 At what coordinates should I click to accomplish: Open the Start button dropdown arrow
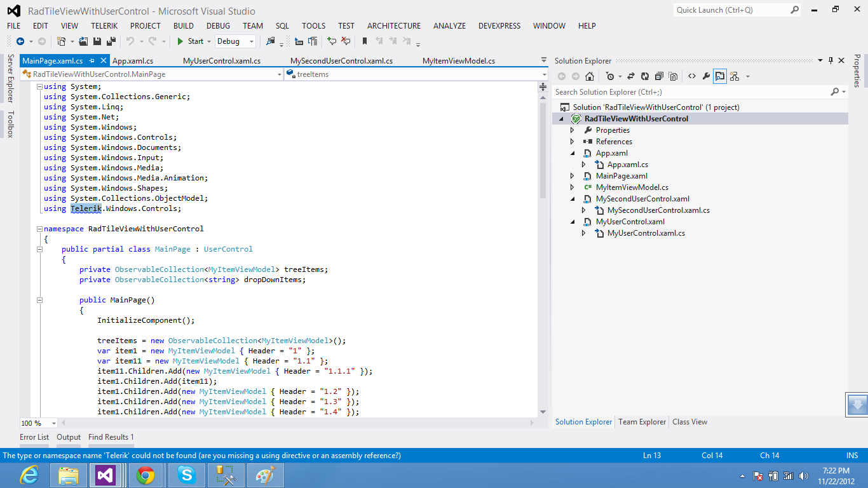[x=209, y=41]
